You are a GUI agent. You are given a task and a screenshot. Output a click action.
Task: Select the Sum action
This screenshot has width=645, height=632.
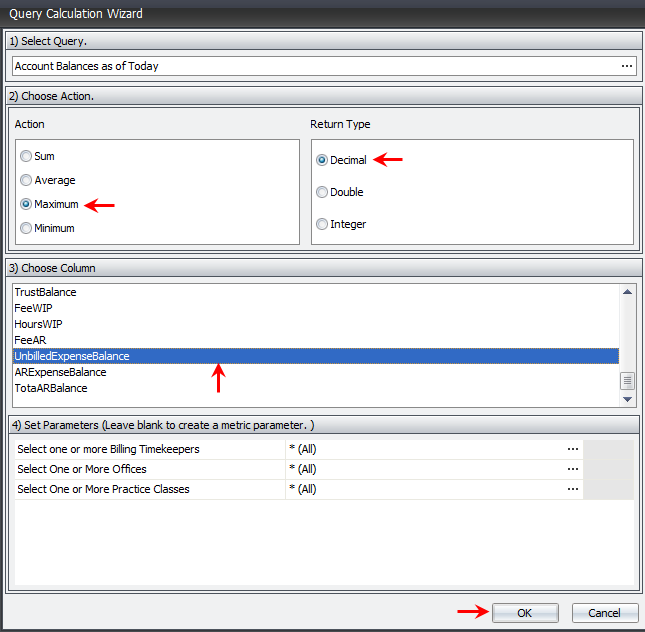click(27, 156)
